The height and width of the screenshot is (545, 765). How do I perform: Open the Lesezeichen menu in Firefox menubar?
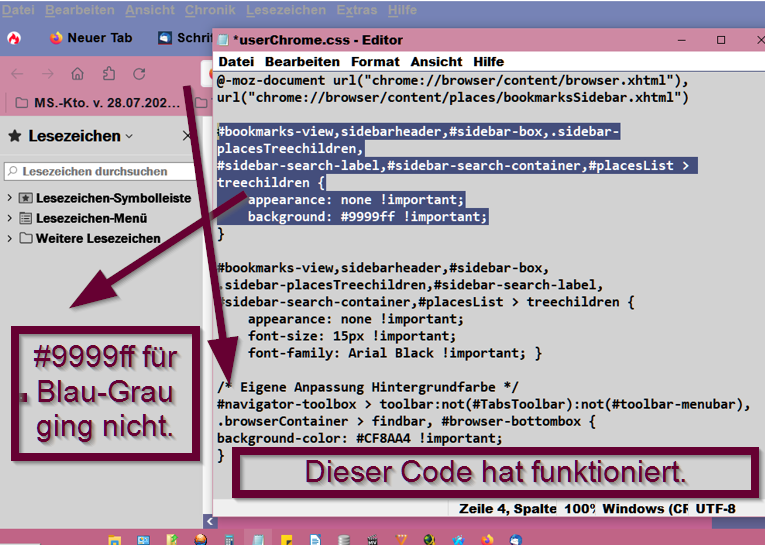pyautogui.click(x=286, y=10)
